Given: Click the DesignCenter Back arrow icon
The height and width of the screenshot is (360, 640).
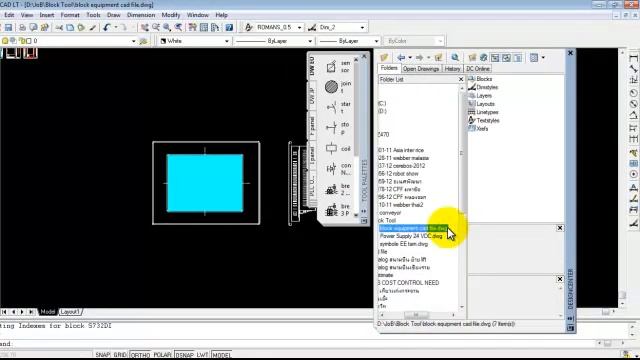Looking at the screenshot, I should coord(401,58).
